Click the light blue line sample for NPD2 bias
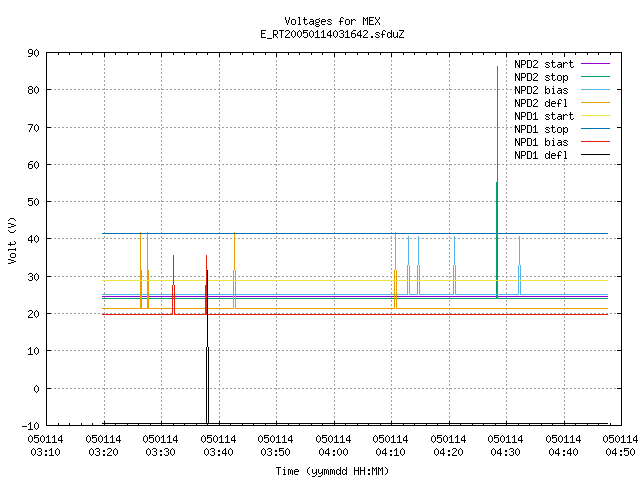 [x=595, y=90]
